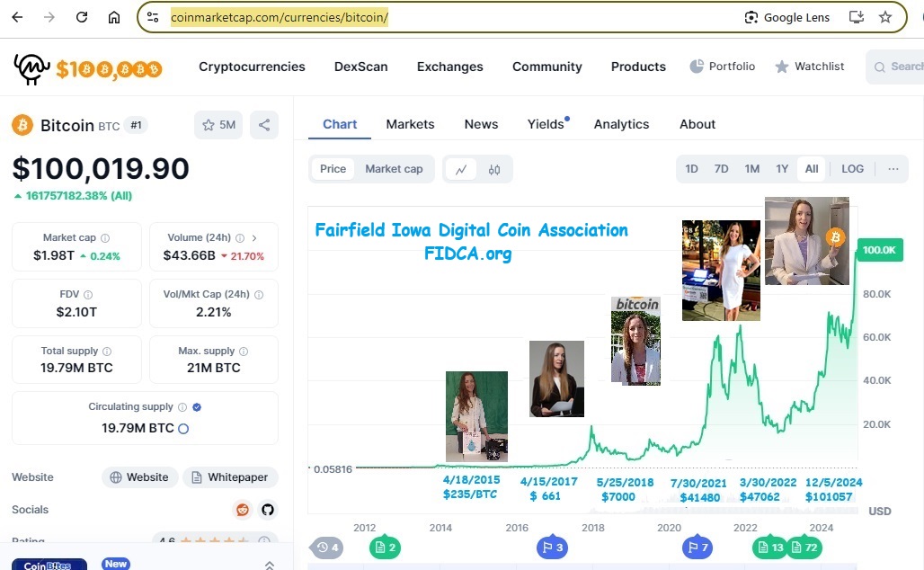This screenshot has height=570, width=924.
Task: Open the green document marker 72
Action: pos(804,548)
